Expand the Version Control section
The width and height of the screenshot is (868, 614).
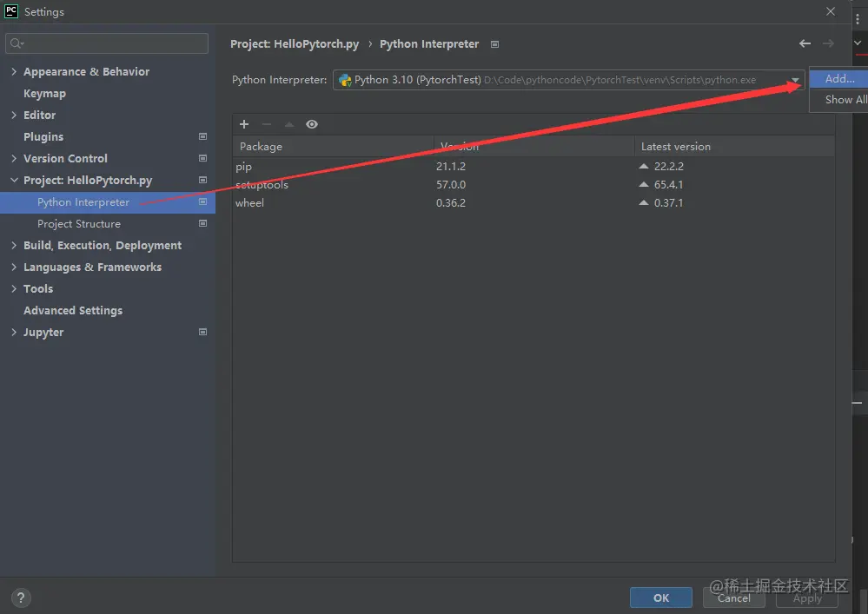(x=14, y=158)
